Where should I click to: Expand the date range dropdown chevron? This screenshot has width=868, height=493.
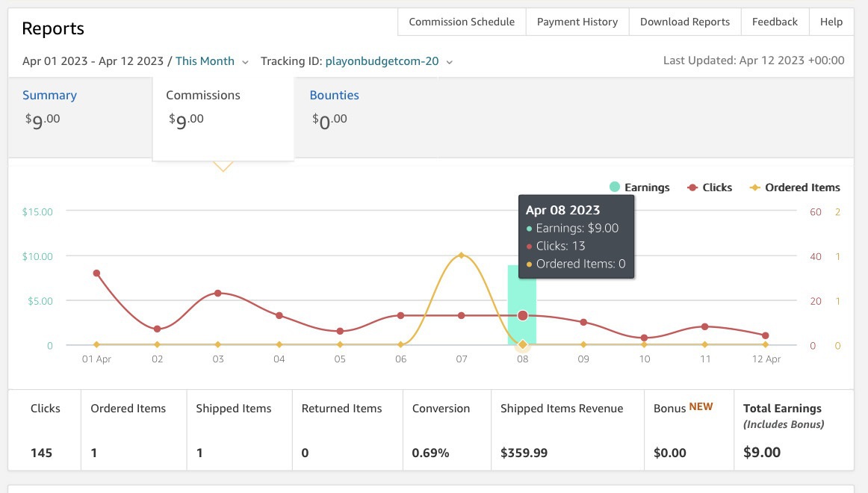[245, 62]
